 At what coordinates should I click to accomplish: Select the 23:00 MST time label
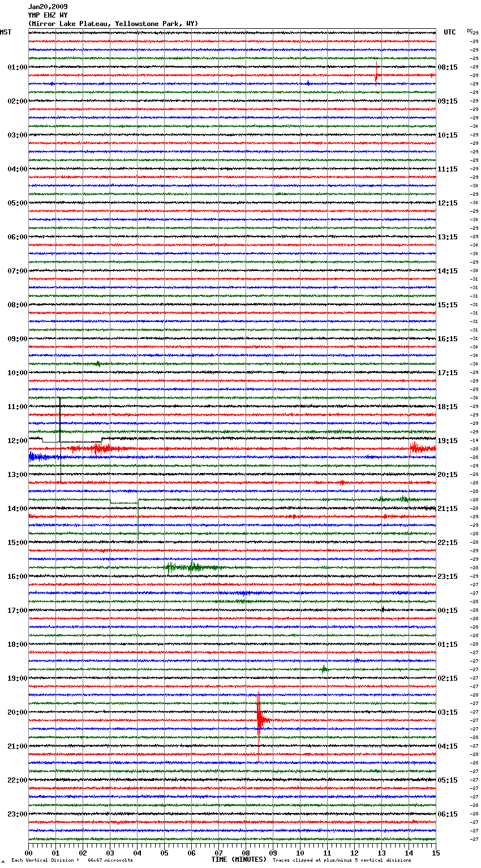pos(18,814)
